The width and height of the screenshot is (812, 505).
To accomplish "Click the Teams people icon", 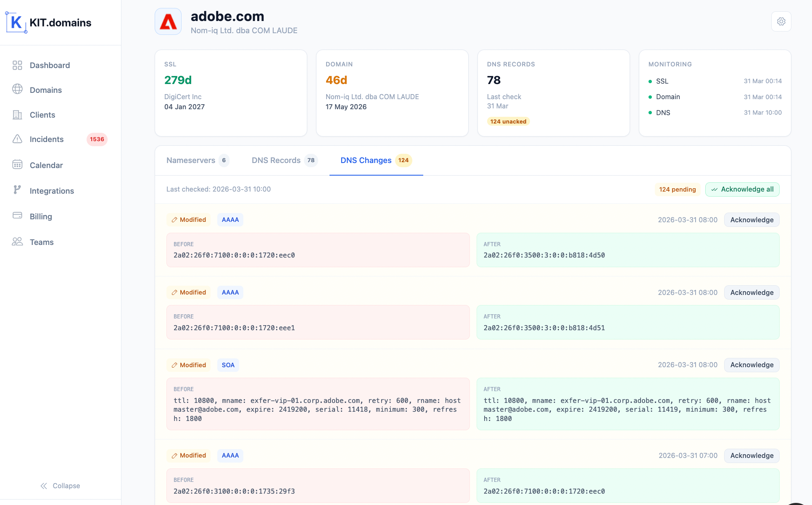I will (x=17, y=242).
